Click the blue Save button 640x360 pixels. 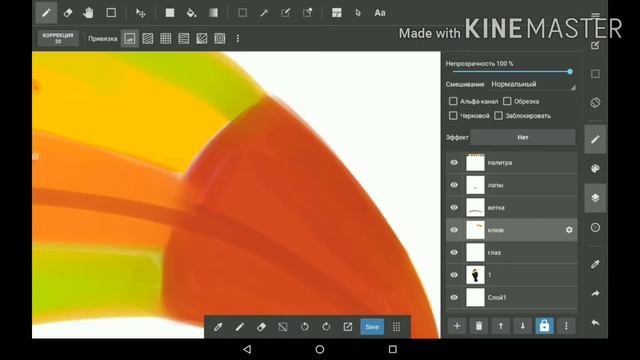point(372,327)
